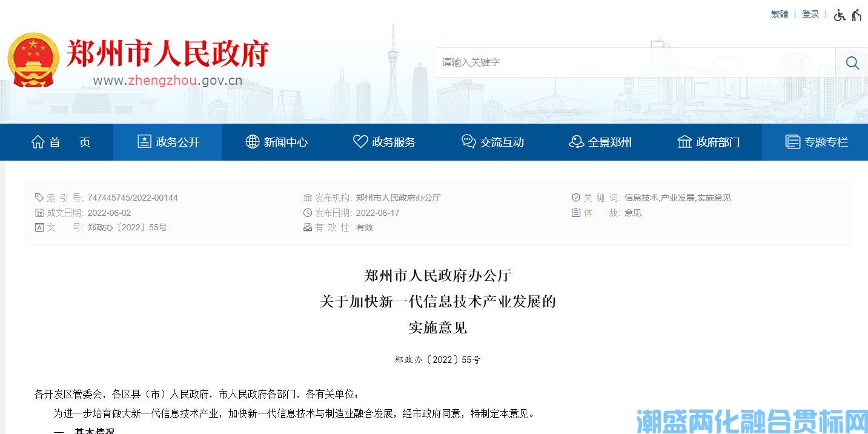Click the centered document number below the title

pos(438,359)
